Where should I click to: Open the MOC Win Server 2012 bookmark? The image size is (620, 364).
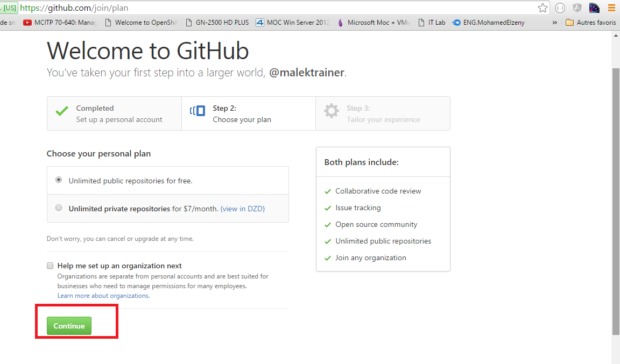(x=293, y=23)
